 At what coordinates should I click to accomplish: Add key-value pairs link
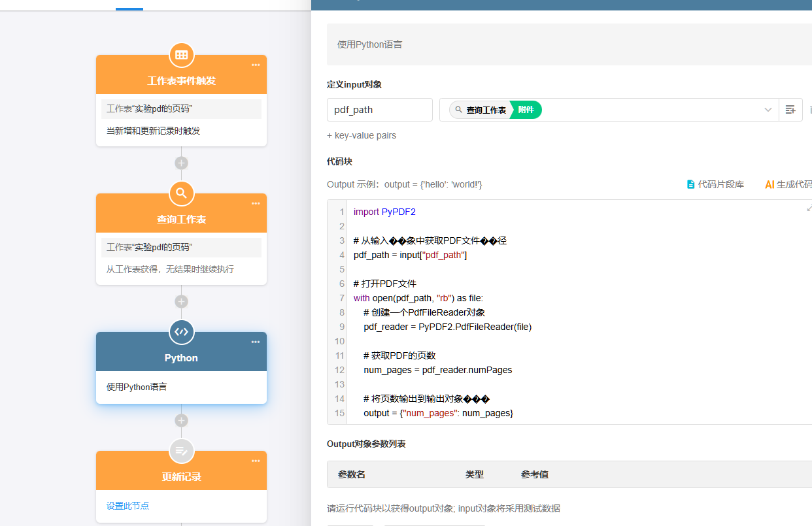[x=362, y=135]
